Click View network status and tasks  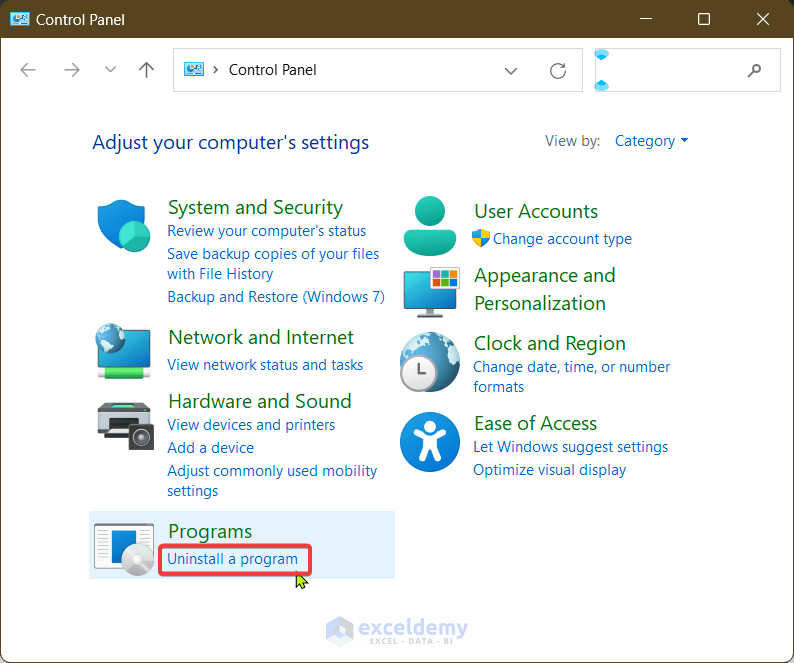(265, 365)
